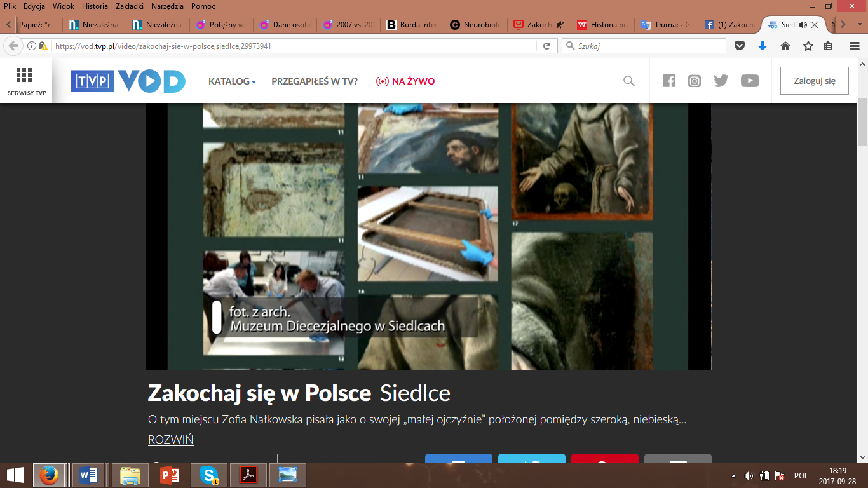Viewport: 868px width, 488px height.
Task: Reload the page with refresh icon
Action: [546, 46]
